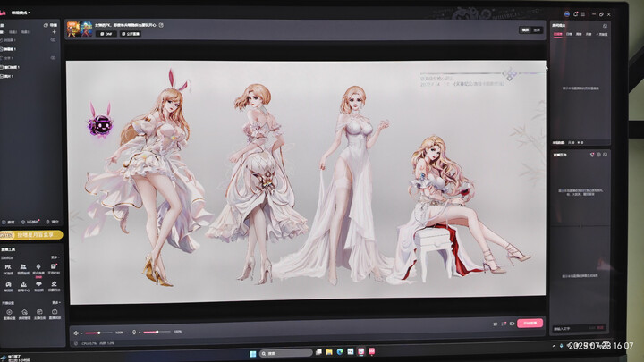Expand the 'more' menu in broadcast settings section
The height and width of the screenshot is (362, 644).
pyautogui.click(x=55, y=301)
